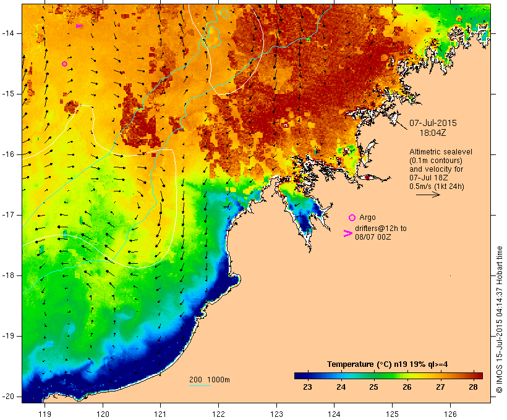The height and width of the screenshot is (420, 507).
Task: Click latitude axis label -17
Action: (8, 215)
